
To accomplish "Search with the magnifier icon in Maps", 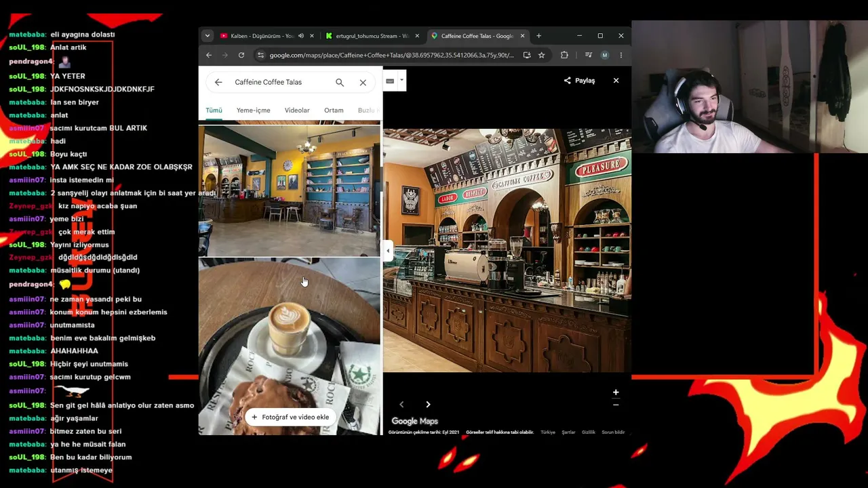I will coord(340,82).
